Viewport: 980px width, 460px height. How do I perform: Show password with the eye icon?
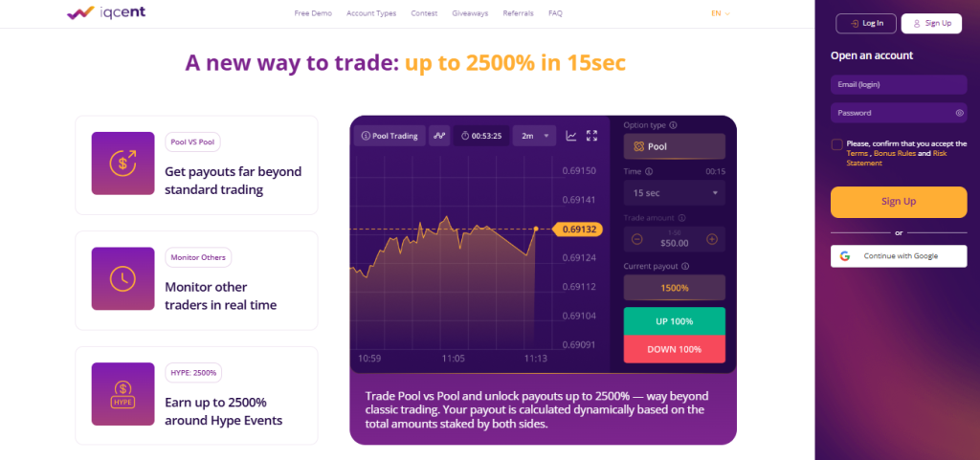tap(959, 113)
